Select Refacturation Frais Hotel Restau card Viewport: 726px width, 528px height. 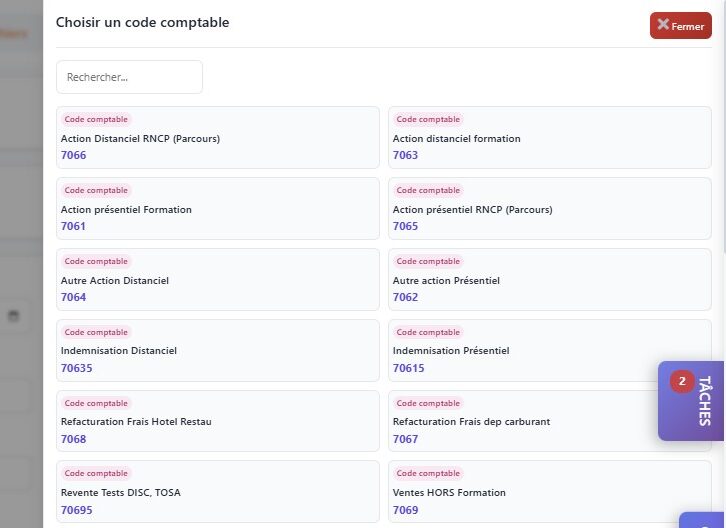217,421
